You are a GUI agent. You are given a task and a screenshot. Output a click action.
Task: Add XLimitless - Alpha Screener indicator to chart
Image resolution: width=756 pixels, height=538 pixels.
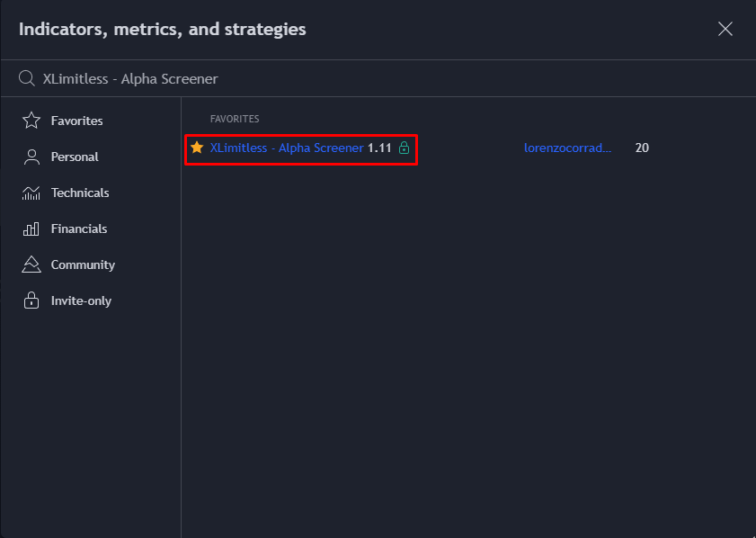[x=287, y=148]
